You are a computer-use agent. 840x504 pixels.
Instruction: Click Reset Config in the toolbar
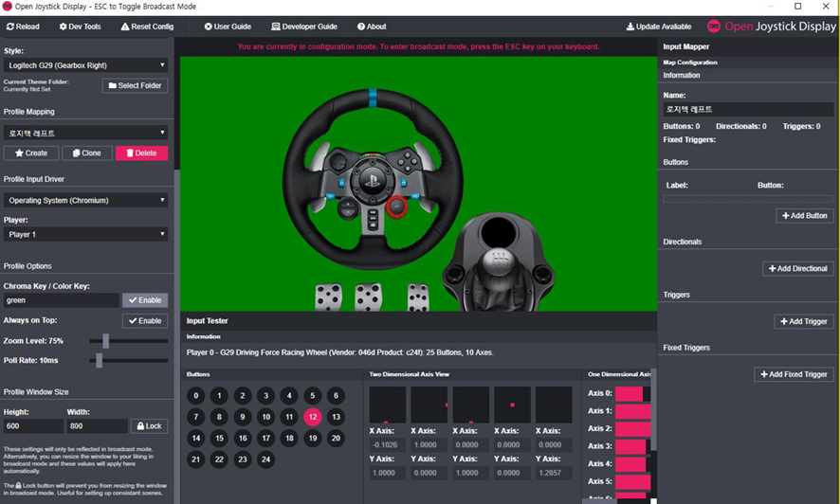[147, 27]
